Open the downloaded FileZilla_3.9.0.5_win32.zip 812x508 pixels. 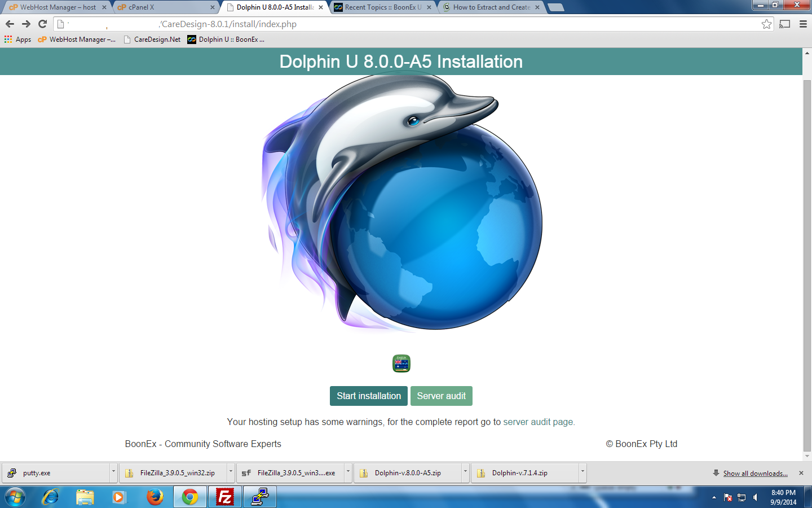click(173, 473)
